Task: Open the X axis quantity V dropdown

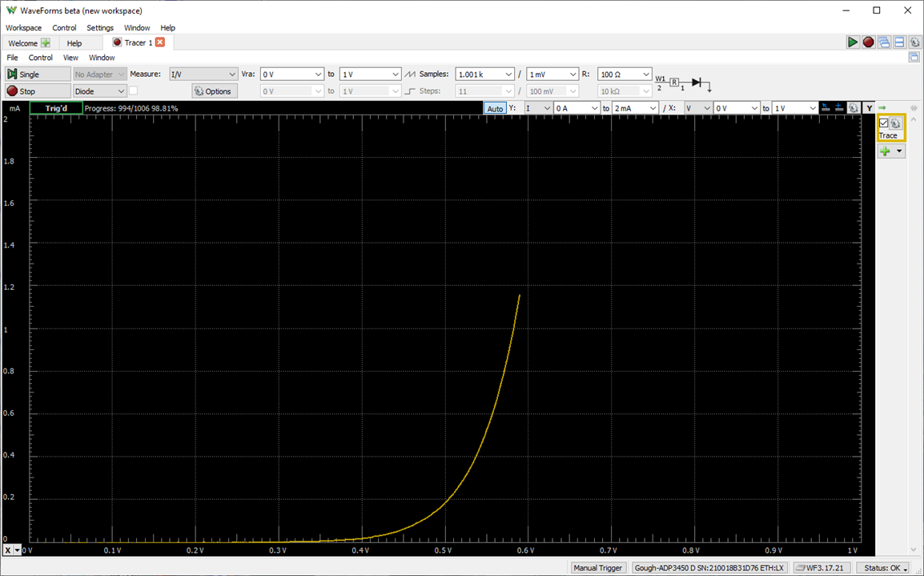Action: click(697, 108)
